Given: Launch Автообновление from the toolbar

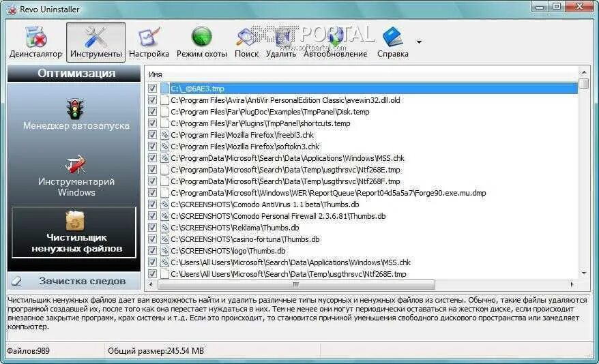Looking at the screenshot, I should pyautogui.click(x=336, y=42).
